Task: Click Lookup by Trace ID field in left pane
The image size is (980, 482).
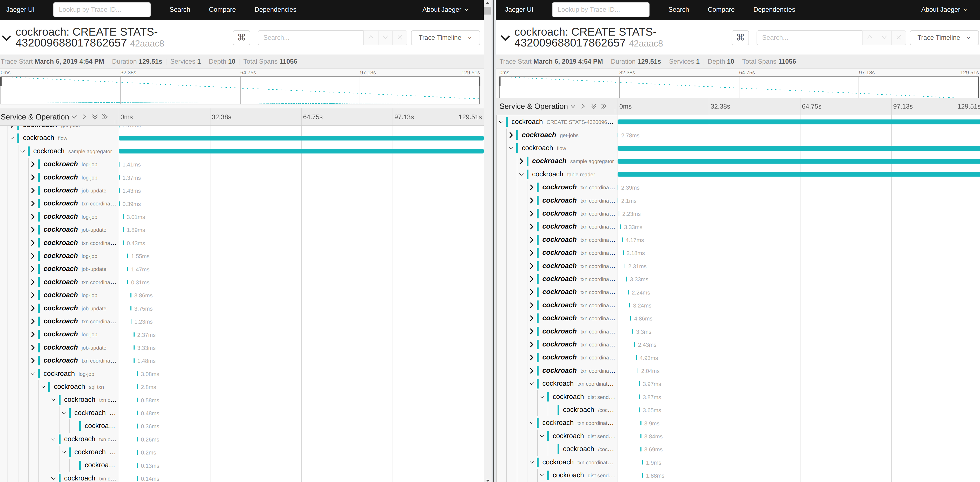Action: (x=102, y=10)
